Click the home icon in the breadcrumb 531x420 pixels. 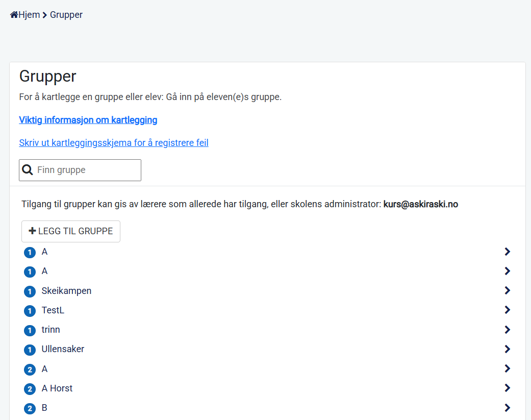click(x=14, y=15)
